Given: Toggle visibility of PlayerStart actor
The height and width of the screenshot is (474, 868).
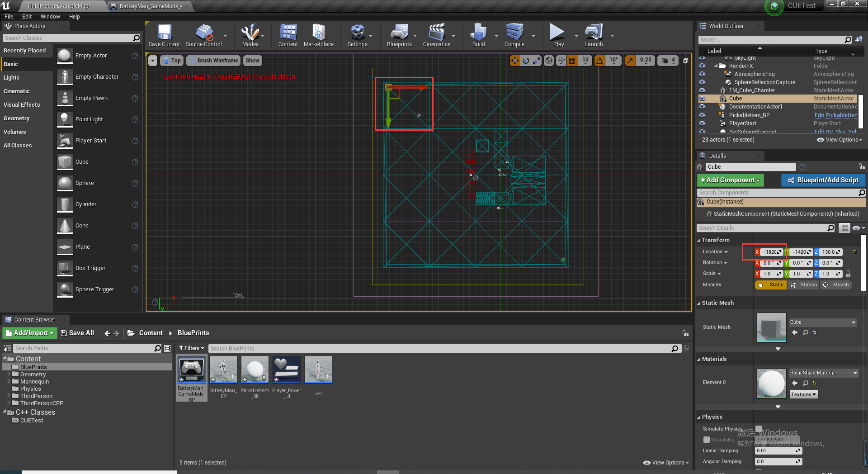Looking at the screenshot, I should (x=702, y=123).
